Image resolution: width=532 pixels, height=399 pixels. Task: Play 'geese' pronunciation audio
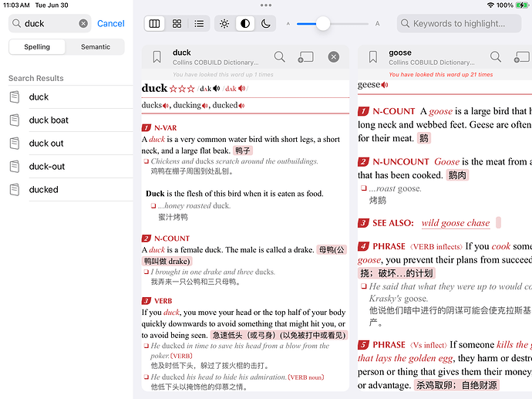click(385, 85)
